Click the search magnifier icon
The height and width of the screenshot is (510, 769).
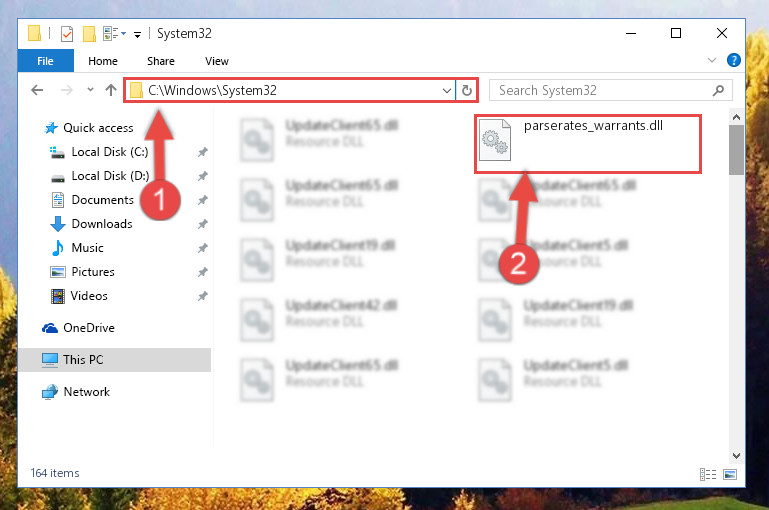718,90
